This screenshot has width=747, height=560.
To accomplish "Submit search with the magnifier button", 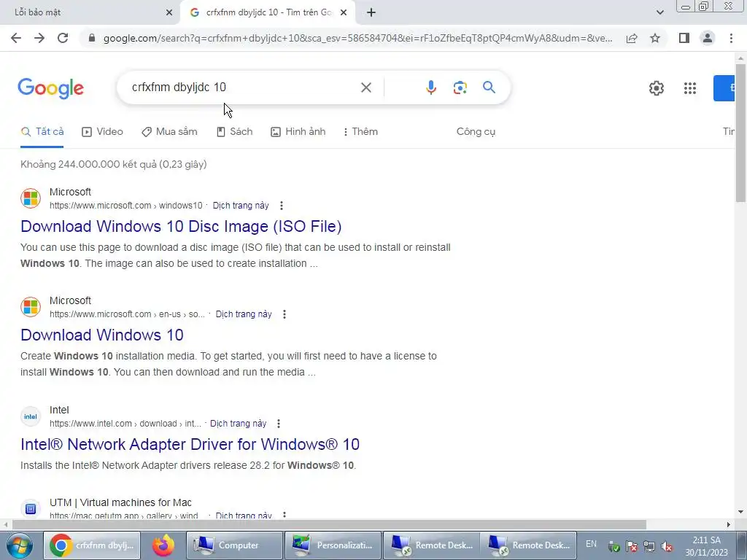I will 489,87.
